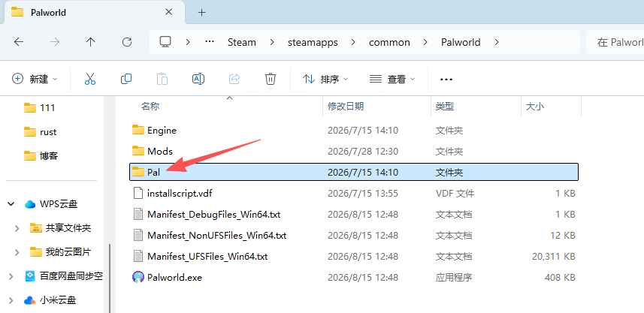The image size is (644, 313).
Task: Go forward with the right arrow
Action: click(x=55, y=42)
